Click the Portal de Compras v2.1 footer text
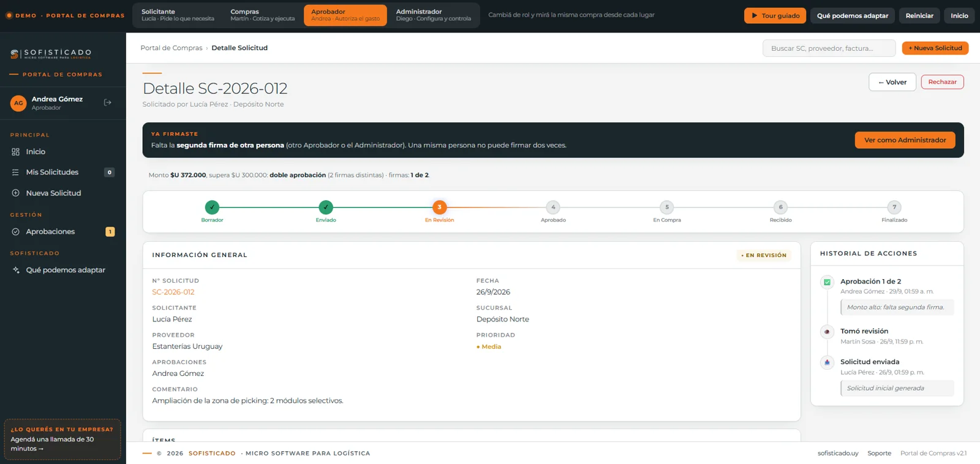The height and width of the screenshot is (464, 980). [x=933, y=454]
